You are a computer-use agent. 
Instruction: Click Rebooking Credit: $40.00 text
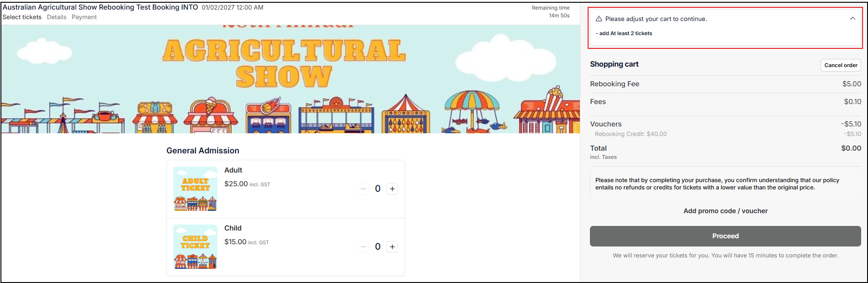click(x=630, y=134)
